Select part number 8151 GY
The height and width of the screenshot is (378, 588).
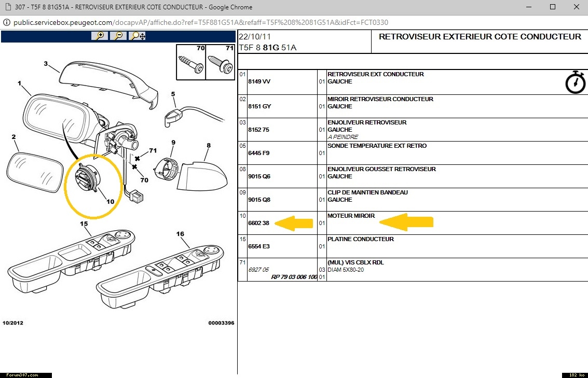click(x=259, y=106)
